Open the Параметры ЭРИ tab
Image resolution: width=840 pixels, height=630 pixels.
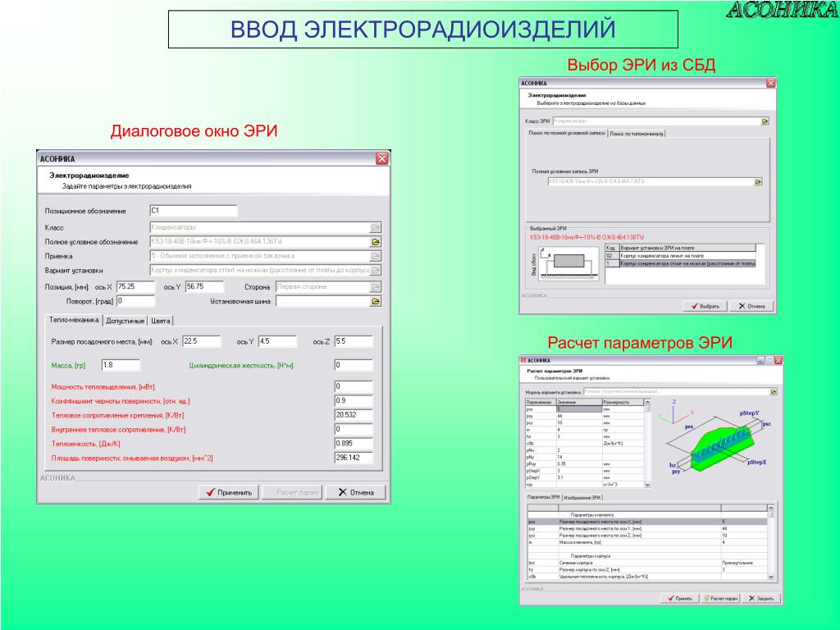coord(543,497)
